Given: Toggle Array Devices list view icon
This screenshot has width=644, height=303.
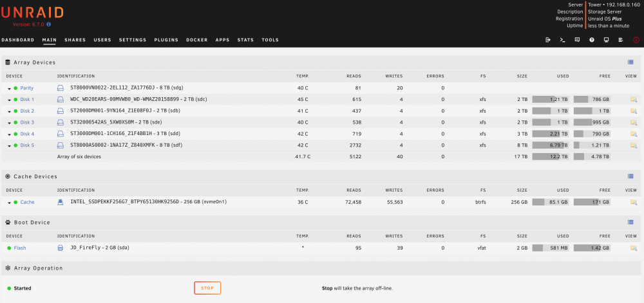Looking at the screenshot, I should 630,62.
